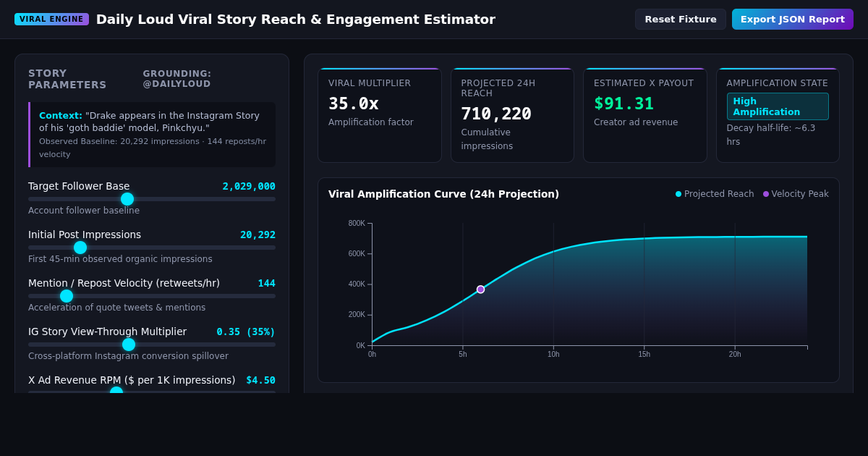This screenshot has width=868, height=456.
Task: Adjust the IG Story View-Through Multiplier slider handle
Action: coord(129,345)
